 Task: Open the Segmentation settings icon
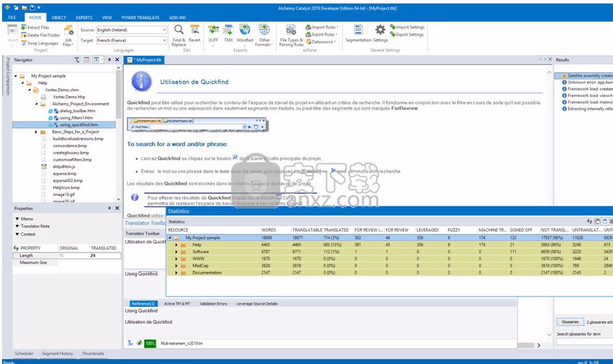[358, 33]
